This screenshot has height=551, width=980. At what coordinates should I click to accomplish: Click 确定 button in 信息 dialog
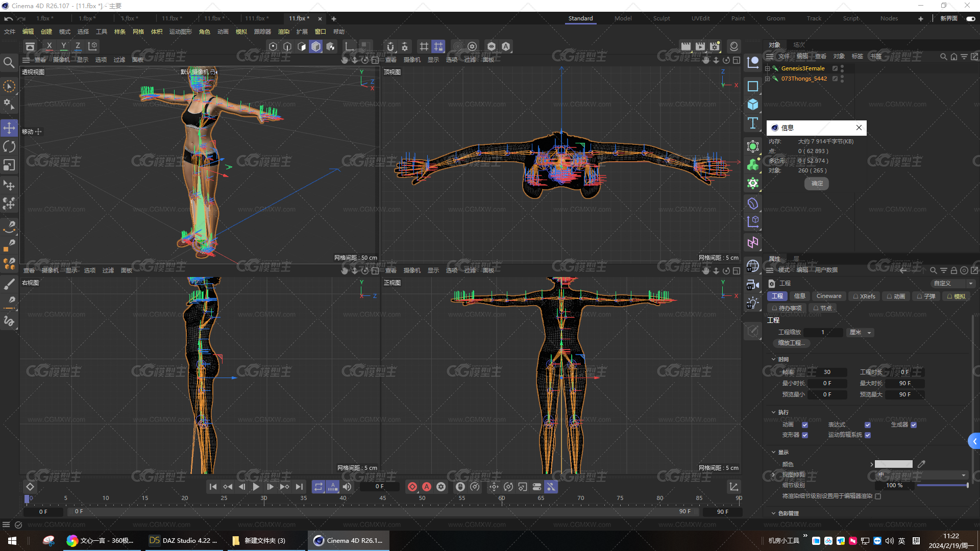click(x=817, y=184)
